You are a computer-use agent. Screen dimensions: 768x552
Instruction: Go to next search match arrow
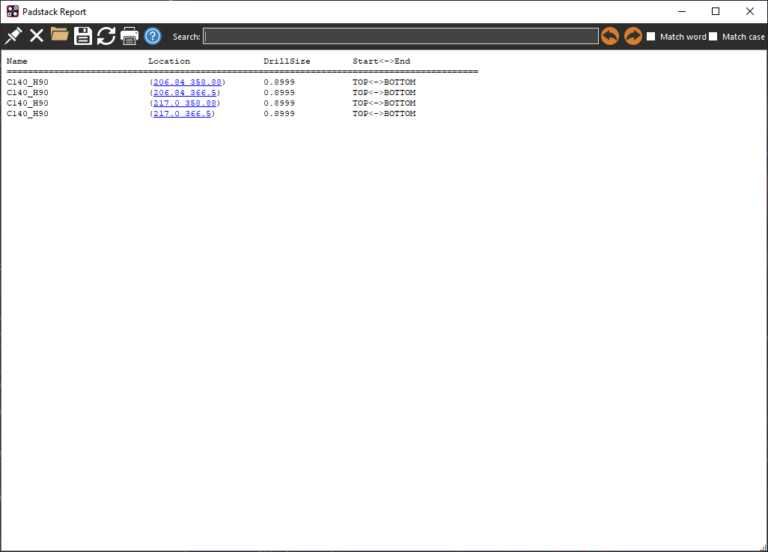(x=633, y=36)
